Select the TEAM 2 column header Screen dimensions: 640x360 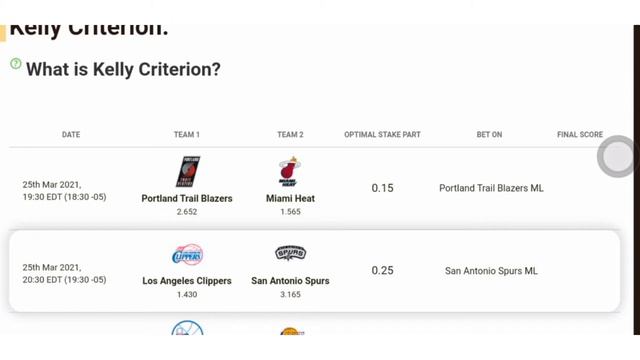pyautogui.click(x=290, y=134)
